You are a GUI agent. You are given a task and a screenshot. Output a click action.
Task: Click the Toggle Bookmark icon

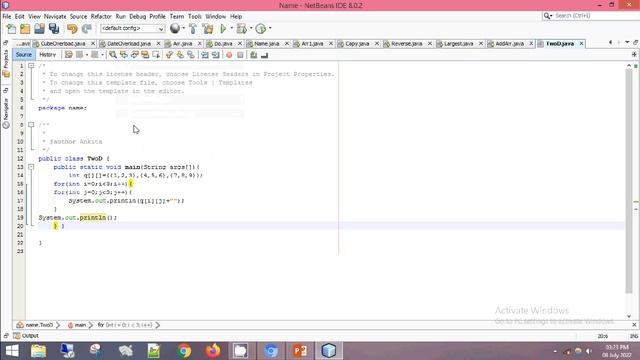coord(191,55)
